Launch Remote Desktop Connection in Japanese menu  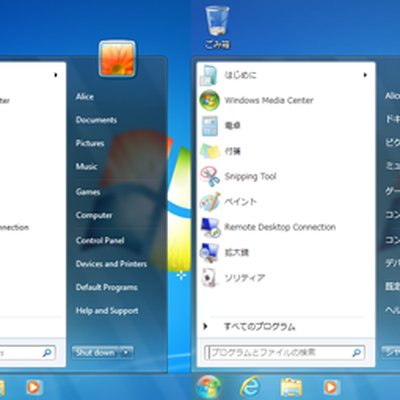click(286, 227)
